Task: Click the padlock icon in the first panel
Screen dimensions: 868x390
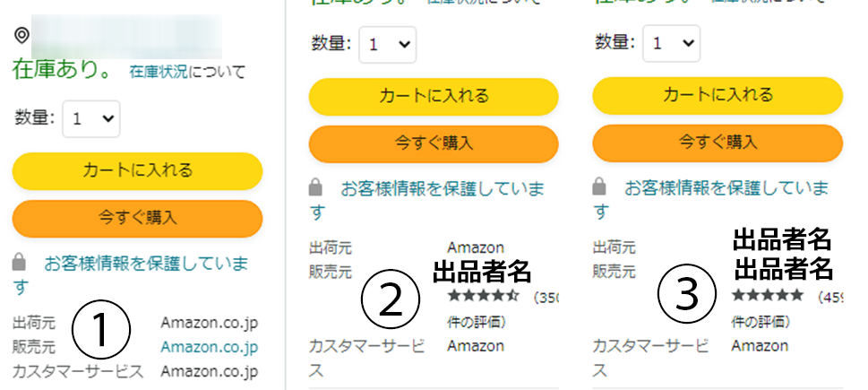Action: click(x=20, y=263)
